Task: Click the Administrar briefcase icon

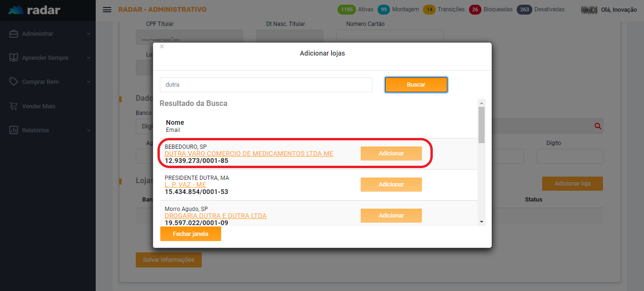Action: 14,34
